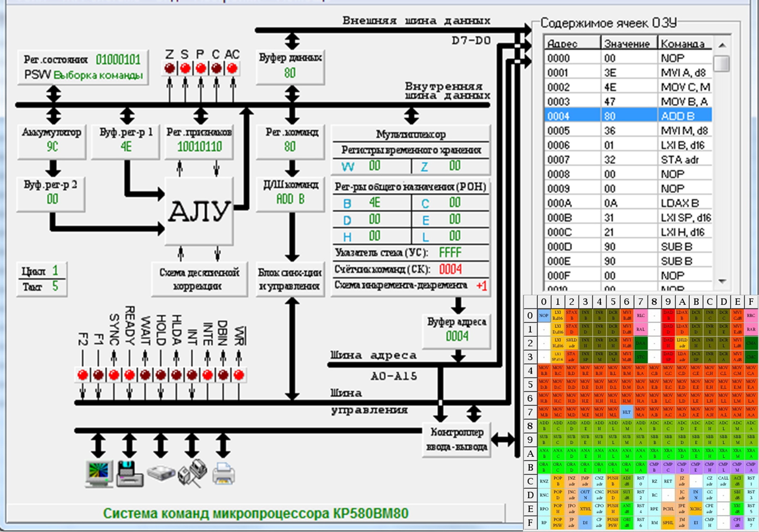
Task: Click the P flag LED indicator
Action: tap(201, 68)
